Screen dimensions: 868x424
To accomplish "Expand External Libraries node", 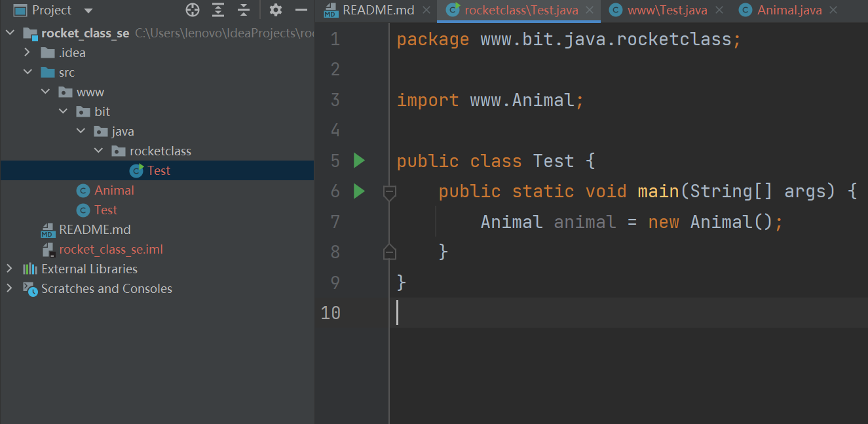I will (9, 269).
